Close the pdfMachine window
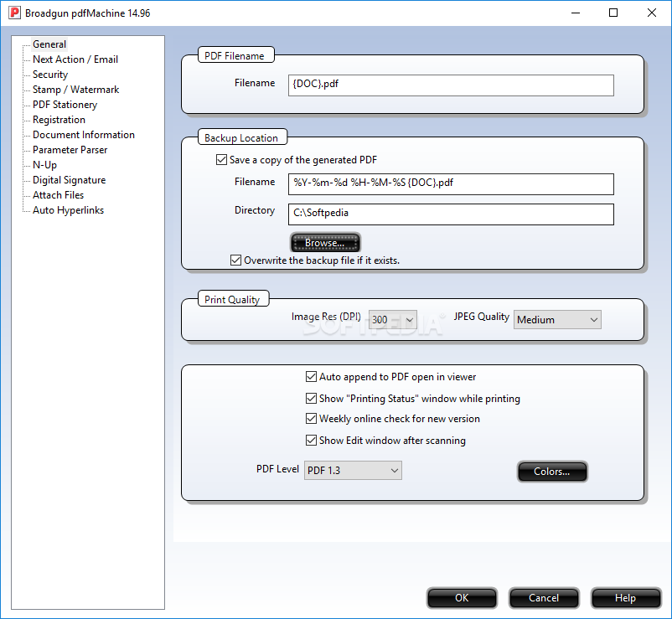Image resolution: width=672 pixels, height=619 pixels. (x=651, y=13)
